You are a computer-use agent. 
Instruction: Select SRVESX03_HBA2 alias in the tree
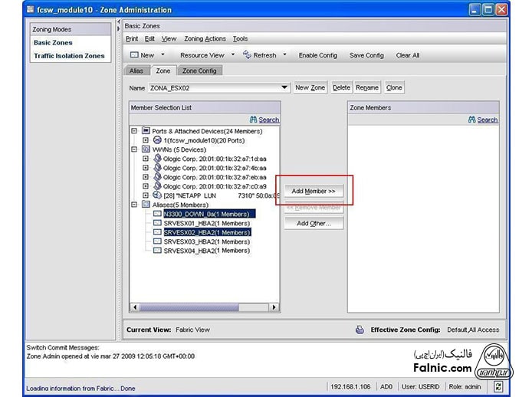[x=206, y=241]
